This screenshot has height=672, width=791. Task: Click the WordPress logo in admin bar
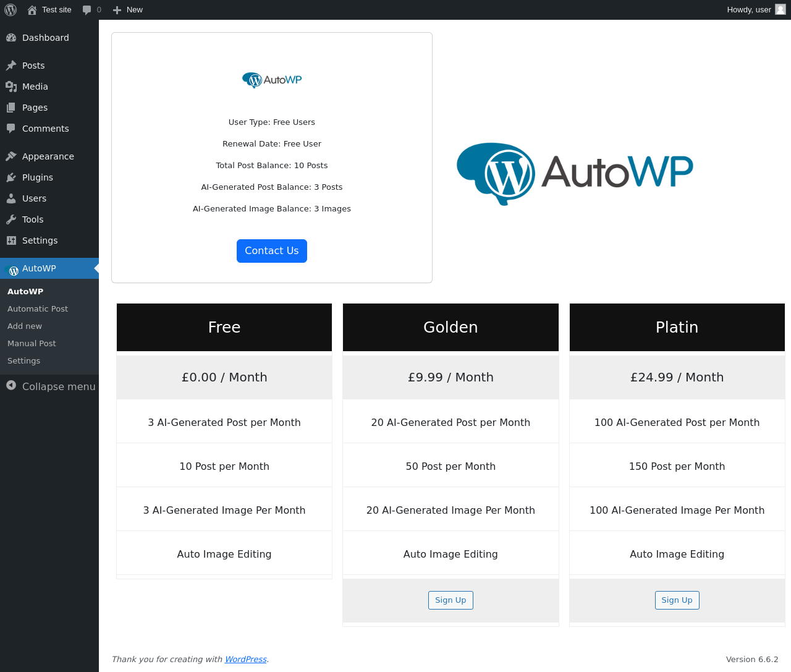click(x=11, y=10)
